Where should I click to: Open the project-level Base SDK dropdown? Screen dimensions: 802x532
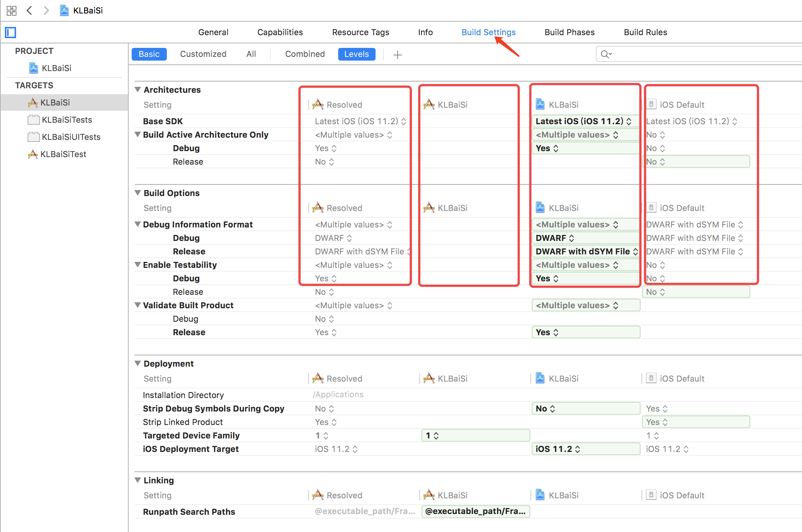click(584, 121)
